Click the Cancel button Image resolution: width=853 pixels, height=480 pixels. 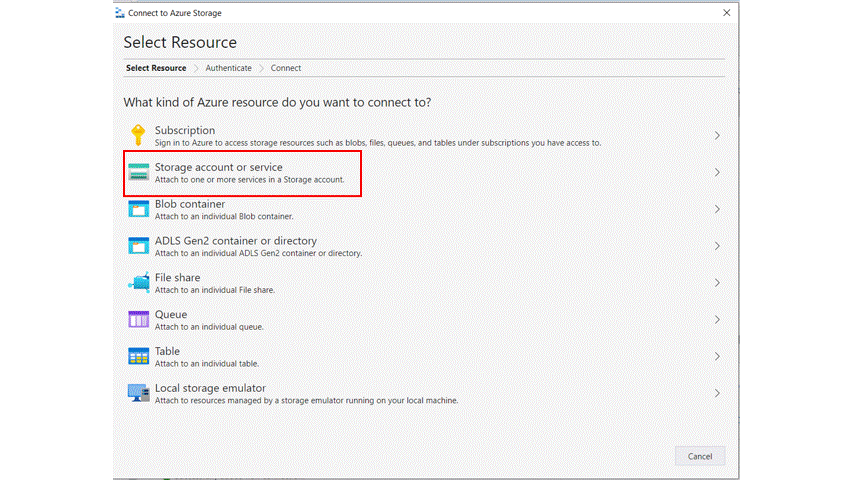700,456
